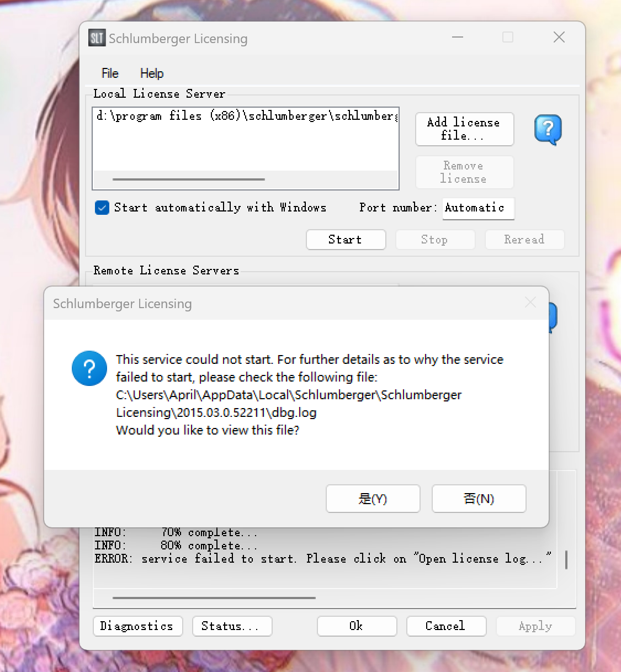Click the Remote License Servers group label

tap(166, 271)
